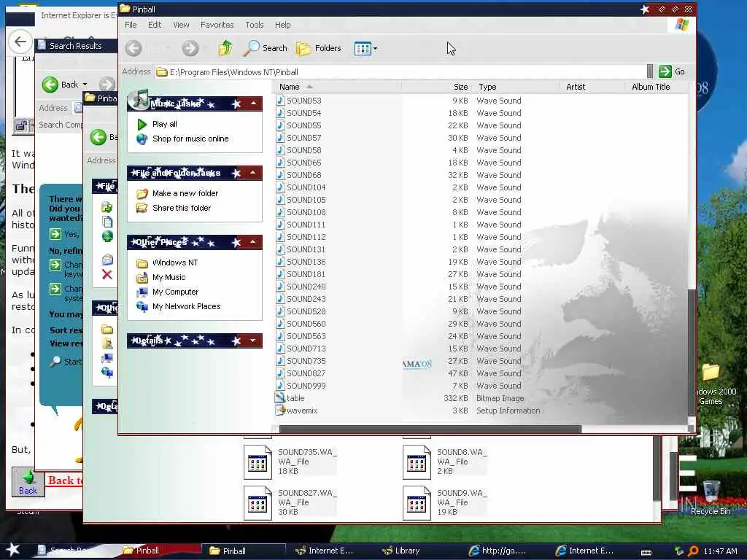
Task: Toggle the Folders pane
Action: [x=319, y=48]
